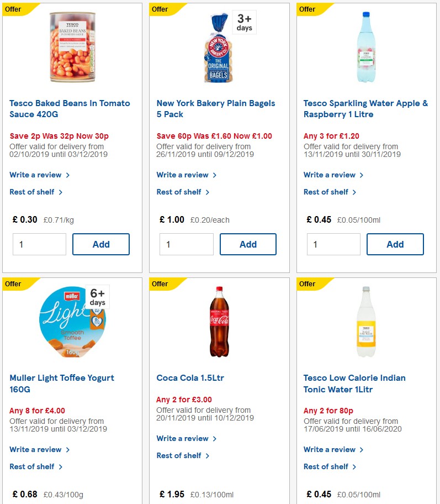Click the yellow Offer flag on baked beans

(12, 9)
